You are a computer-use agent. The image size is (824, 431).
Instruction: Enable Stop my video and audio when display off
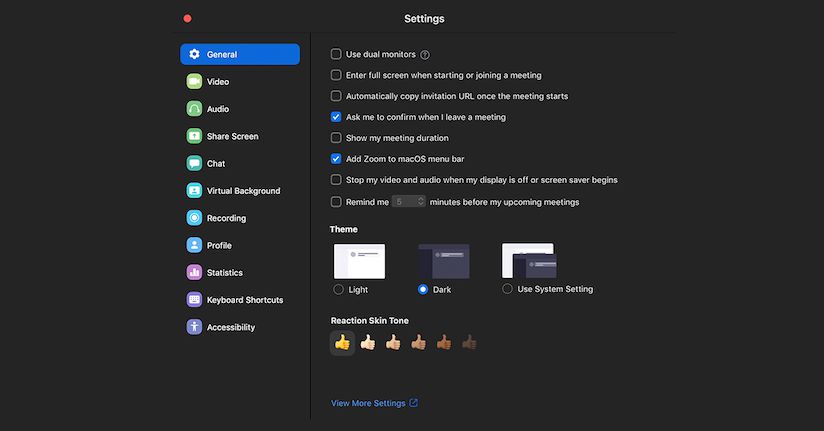(x=336, y=180)
